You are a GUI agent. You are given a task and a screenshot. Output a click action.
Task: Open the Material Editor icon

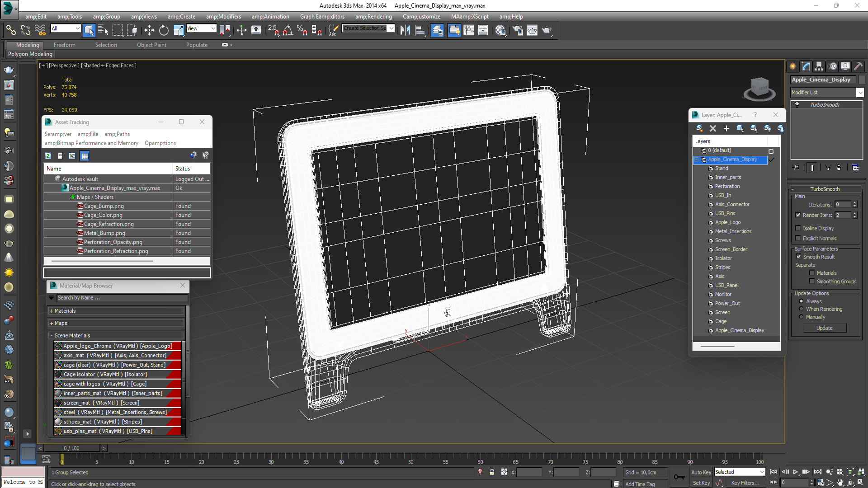coord(500,30)
